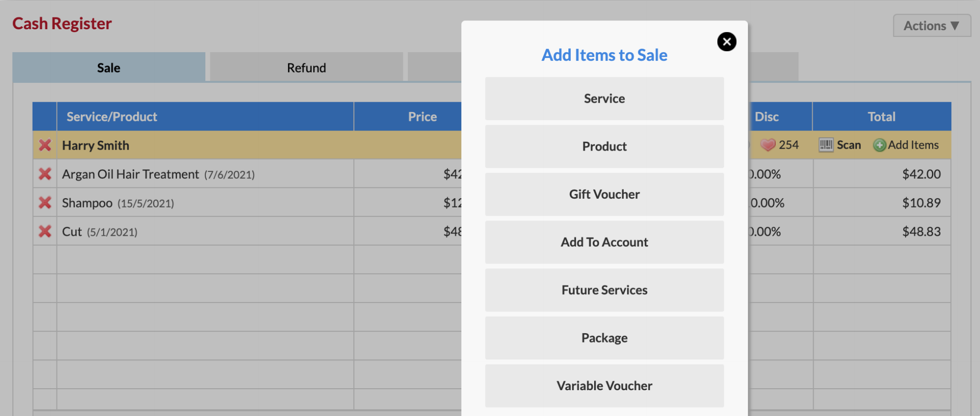Click the Harry Smith customer row

coord(195,145)
